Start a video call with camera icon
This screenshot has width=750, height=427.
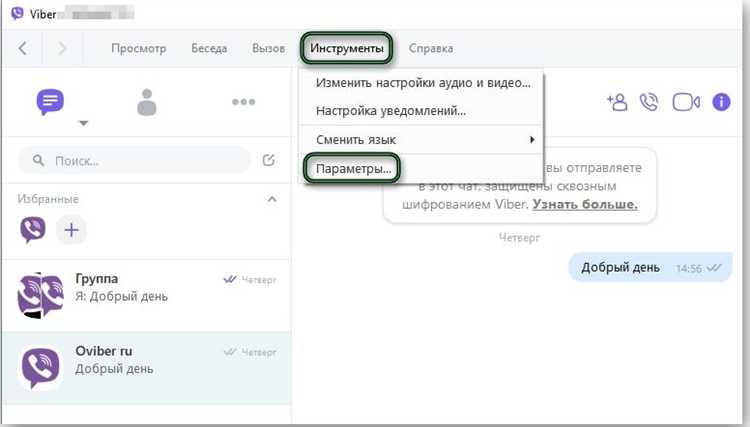686,102
